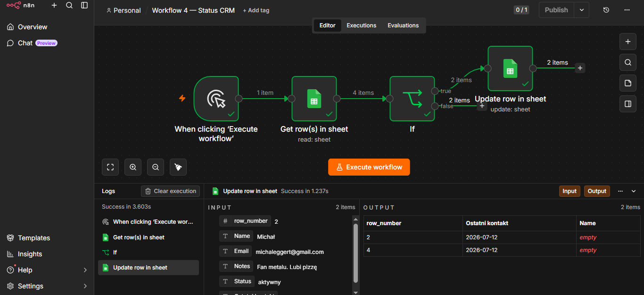This screenshot has height=295, width=644.
Task: Click the 0 / 1 counter badge
Action: pos(521,10)
